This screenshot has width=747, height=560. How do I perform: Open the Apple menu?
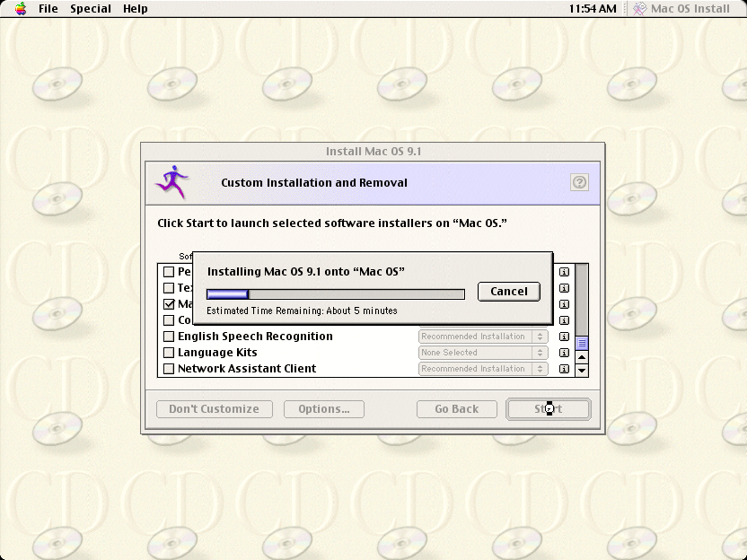point(21,9)
